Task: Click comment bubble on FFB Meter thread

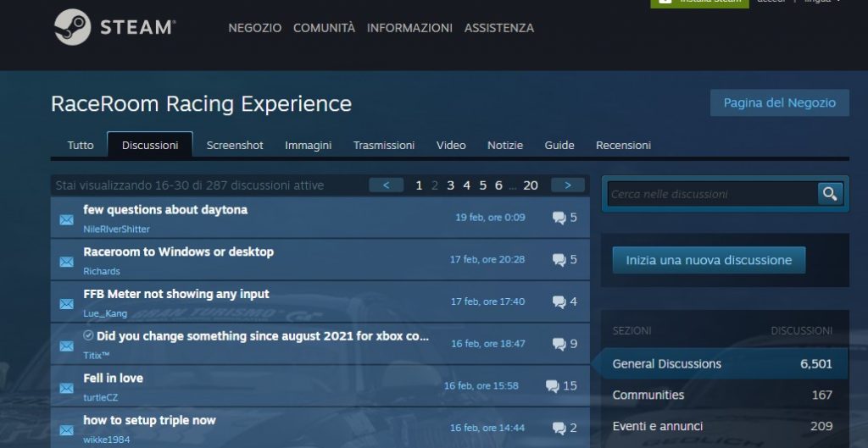Action: click(559, 301)
